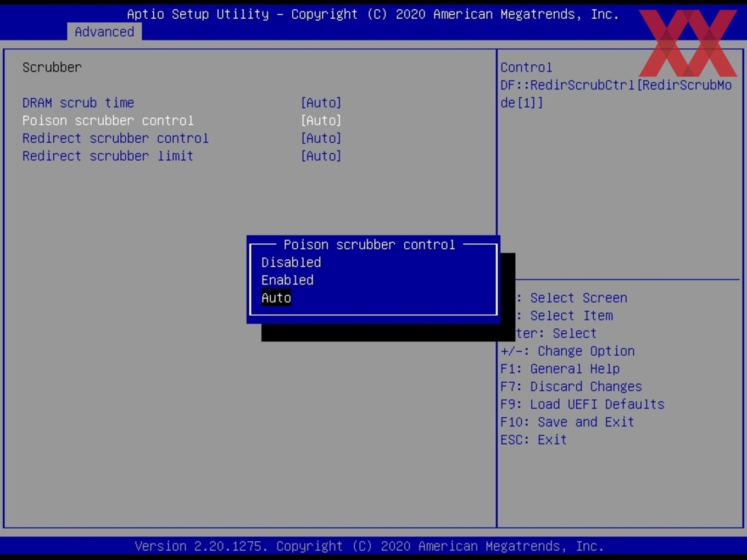Click the Select Item key hint
The height and width of the screenshot is (560, 747).
tap(564, 315)
